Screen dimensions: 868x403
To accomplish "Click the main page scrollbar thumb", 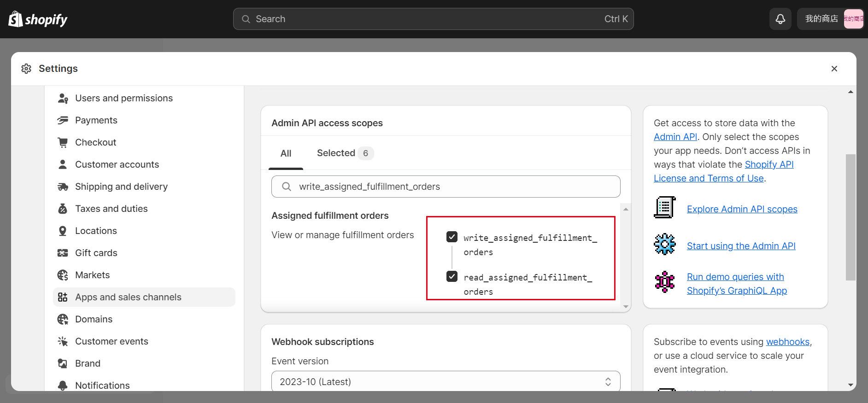I will [850, 217].
